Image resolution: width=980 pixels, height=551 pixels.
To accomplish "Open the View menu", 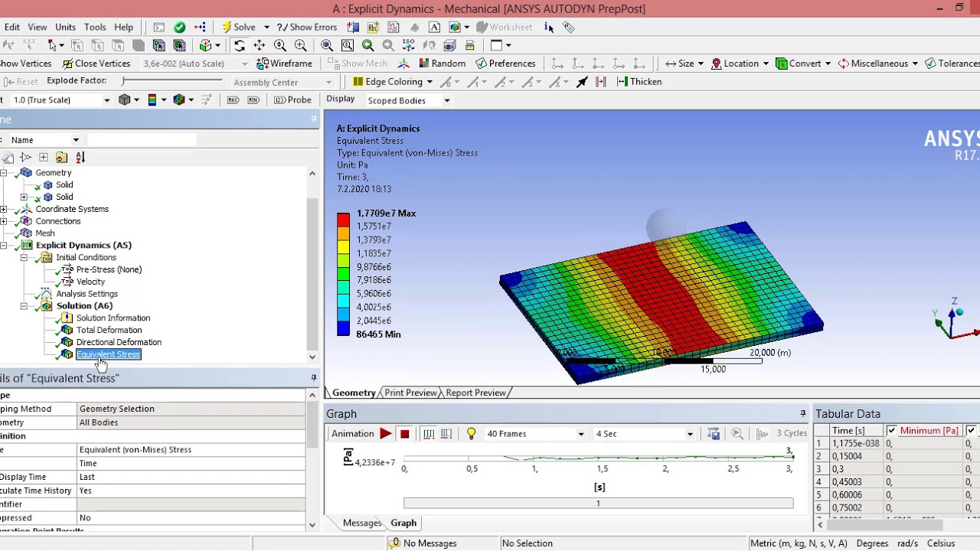I will pyautogui.click(x=37, y=27).
